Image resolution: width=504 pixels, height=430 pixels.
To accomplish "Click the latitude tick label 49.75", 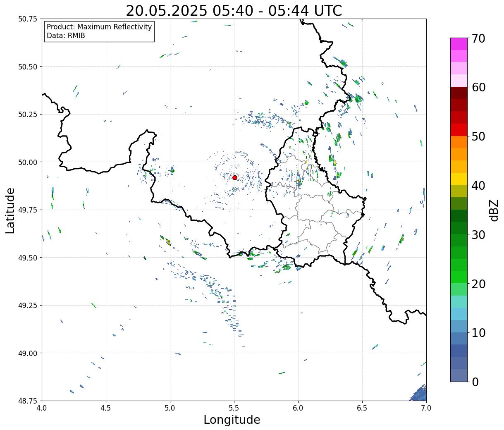I will pos(27,210).
